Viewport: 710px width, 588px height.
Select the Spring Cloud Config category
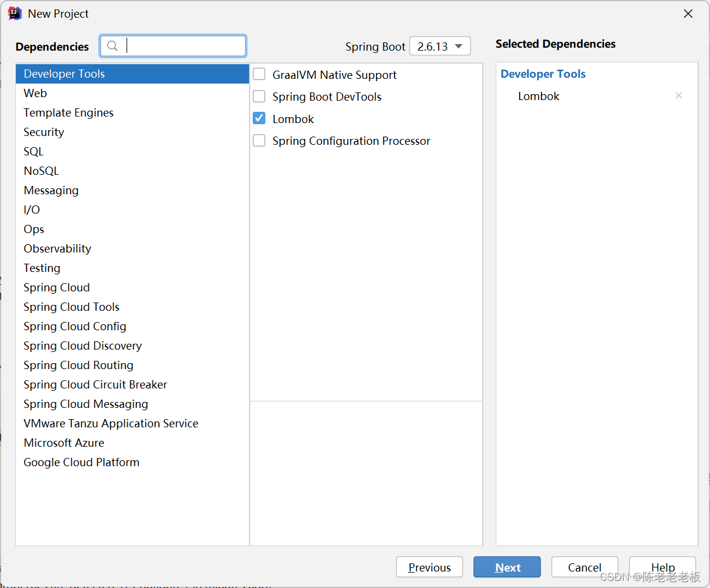[132, 326]
